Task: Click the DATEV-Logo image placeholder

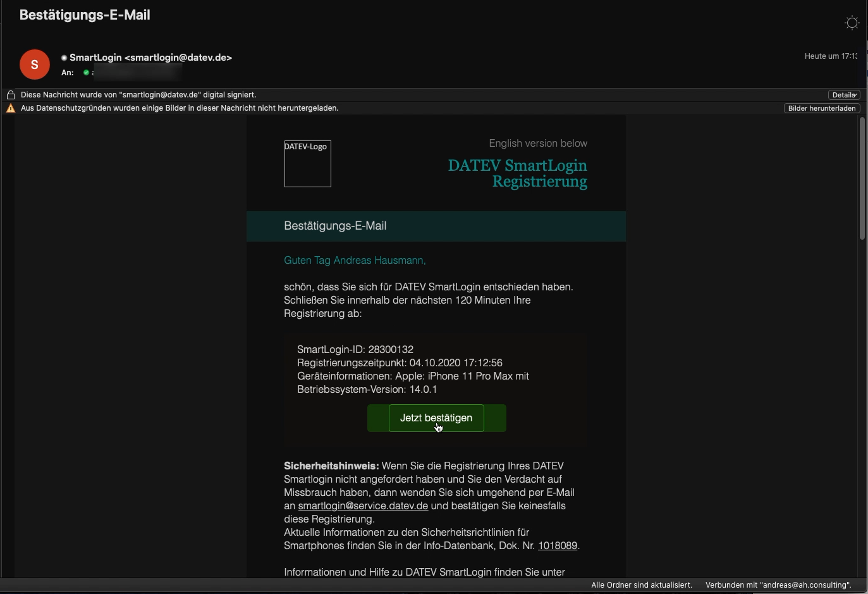Action: [x=307, y=164]
